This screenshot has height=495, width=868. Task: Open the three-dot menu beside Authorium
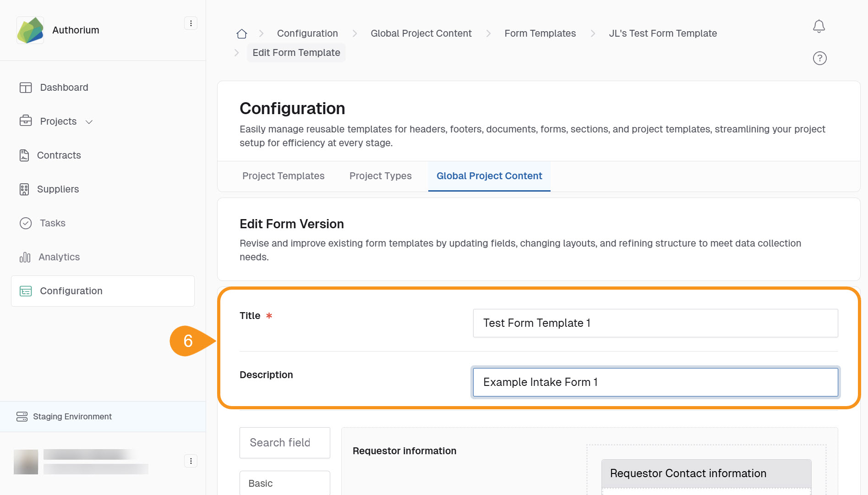point(191,23)
